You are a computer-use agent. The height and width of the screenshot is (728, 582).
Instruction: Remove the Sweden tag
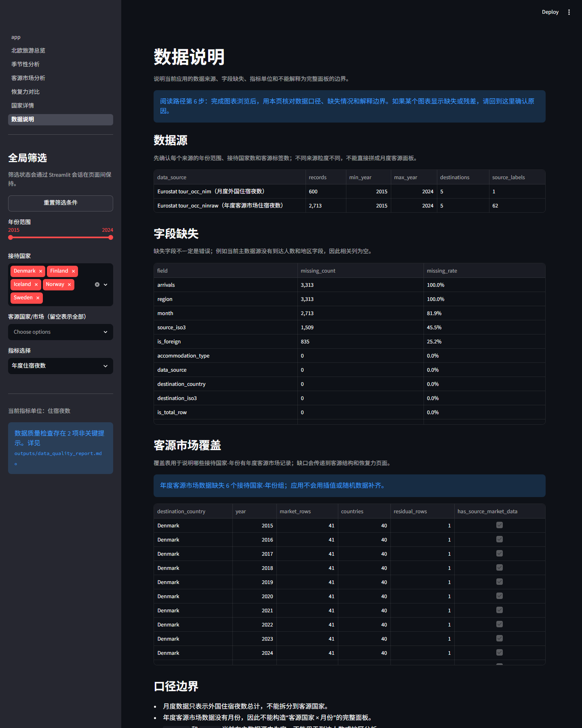[x=38, y=298]
